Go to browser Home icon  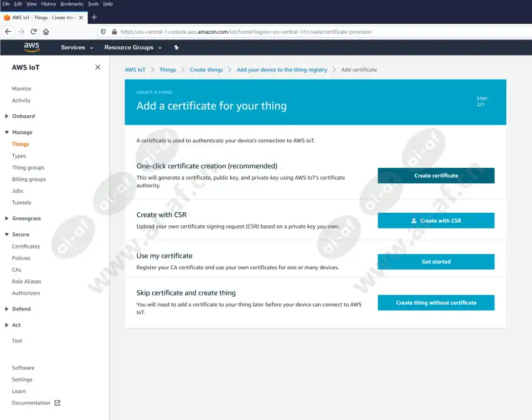click(x=46, y=31)
